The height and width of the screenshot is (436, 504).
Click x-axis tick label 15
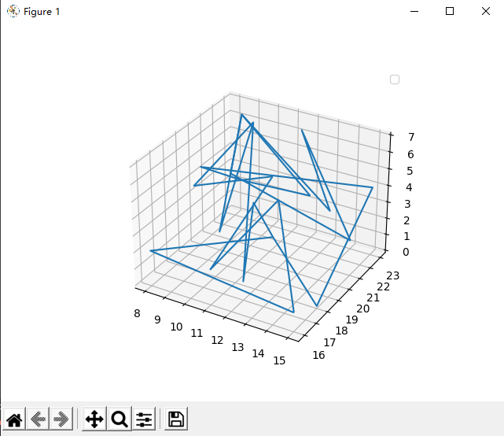click(279, 360)
